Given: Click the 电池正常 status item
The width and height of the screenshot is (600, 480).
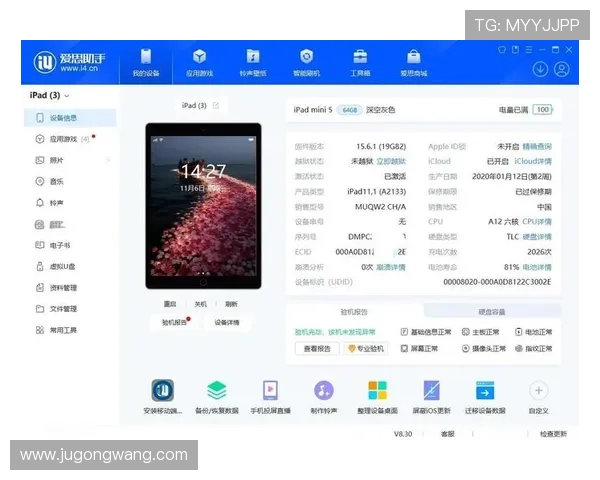Looking at the screenshot, I should [533, 332].
